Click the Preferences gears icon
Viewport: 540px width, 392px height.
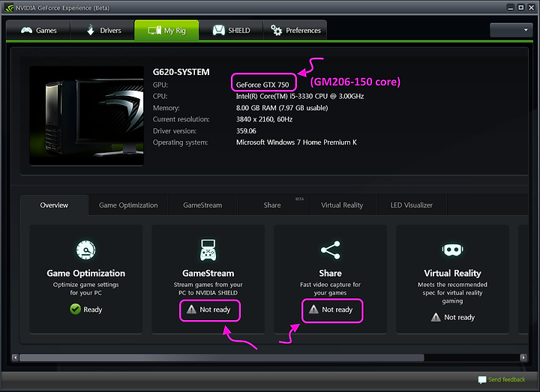276,30
